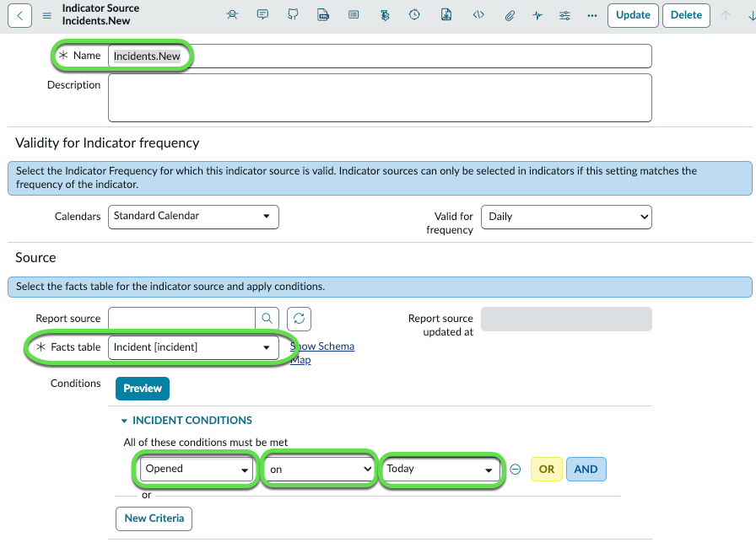Add an AND condition
756x548 pixels.
click(586, 469)
